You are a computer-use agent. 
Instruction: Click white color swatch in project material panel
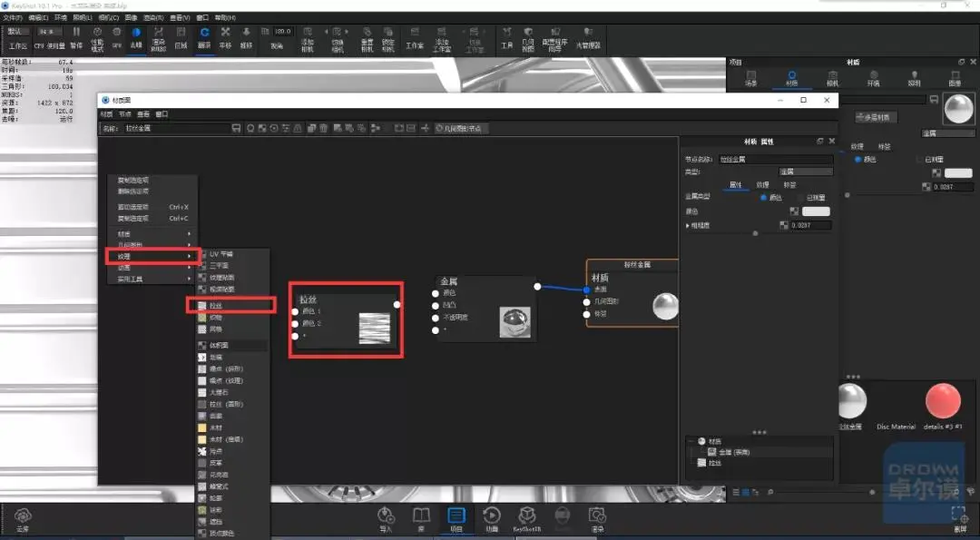[x=959, y=173]
